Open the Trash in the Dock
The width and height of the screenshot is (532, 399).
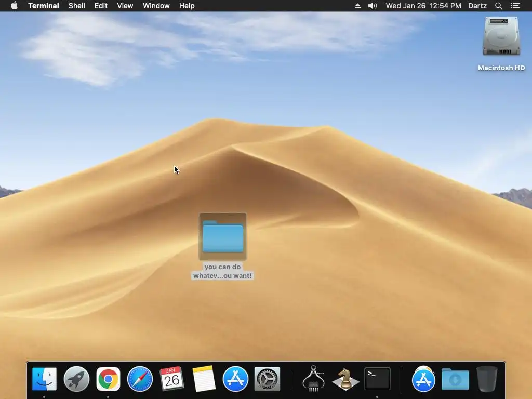[487, 379]
